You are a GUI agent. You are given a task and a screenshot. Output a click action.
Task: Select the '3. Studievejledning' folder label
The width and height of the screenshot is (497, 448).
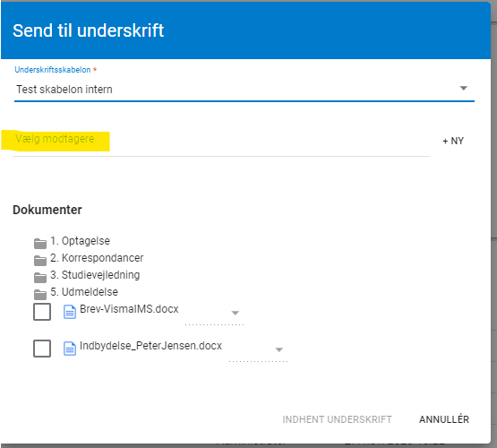point(95,275)
